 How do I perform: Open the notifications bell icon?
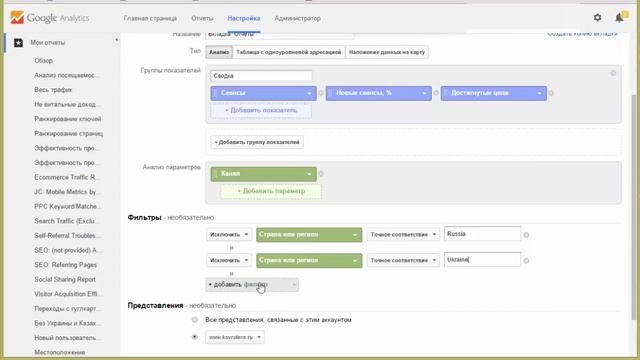point(621,17)
